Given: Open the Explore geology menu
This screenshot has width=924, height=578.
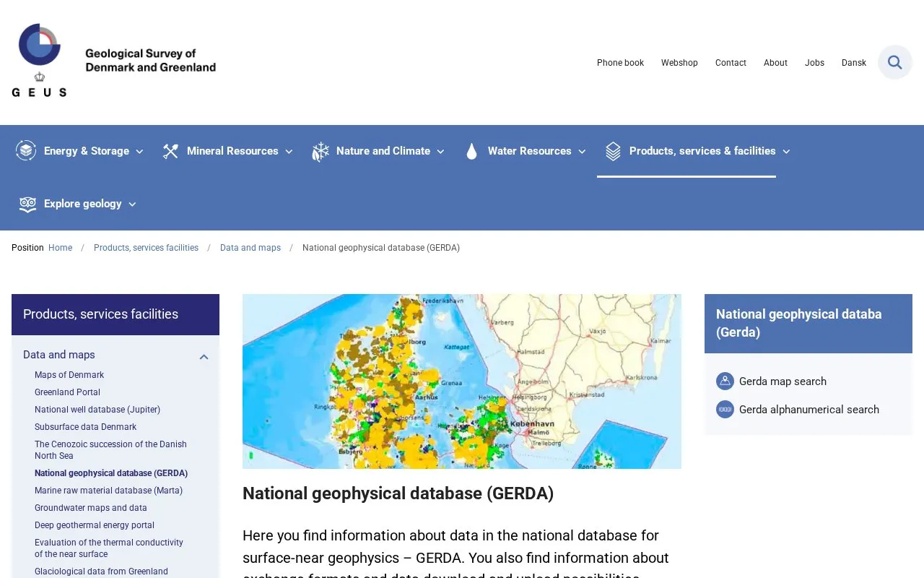Looking at the screenshot, I should pos(83,204).
